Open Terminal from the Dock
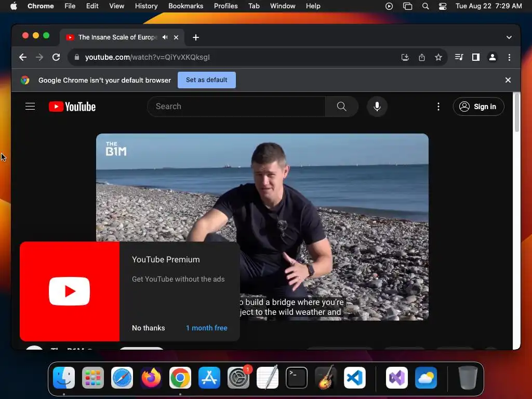The width and height of the screenshot is (532, 399). 297,378
